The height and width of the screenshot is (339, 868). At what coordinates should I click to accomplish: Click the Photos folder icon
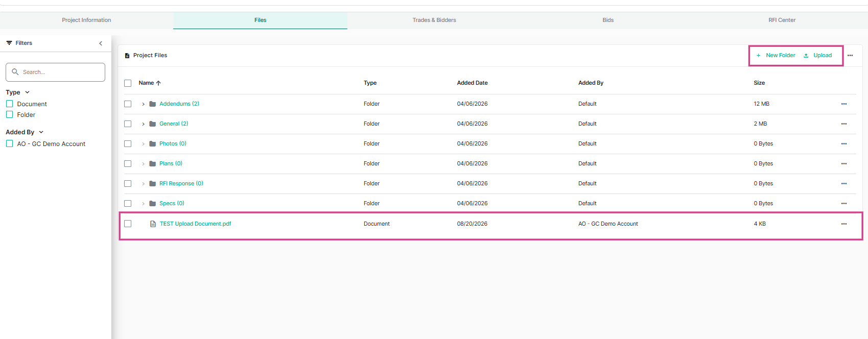(152, 144)
